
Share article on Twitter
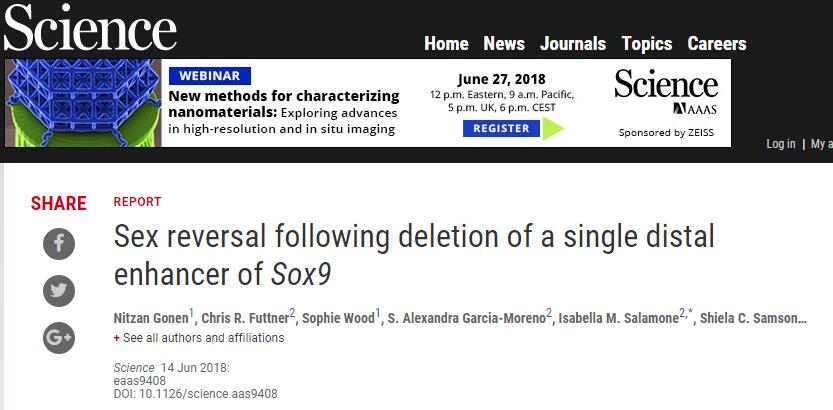click(x=59, y=290)
